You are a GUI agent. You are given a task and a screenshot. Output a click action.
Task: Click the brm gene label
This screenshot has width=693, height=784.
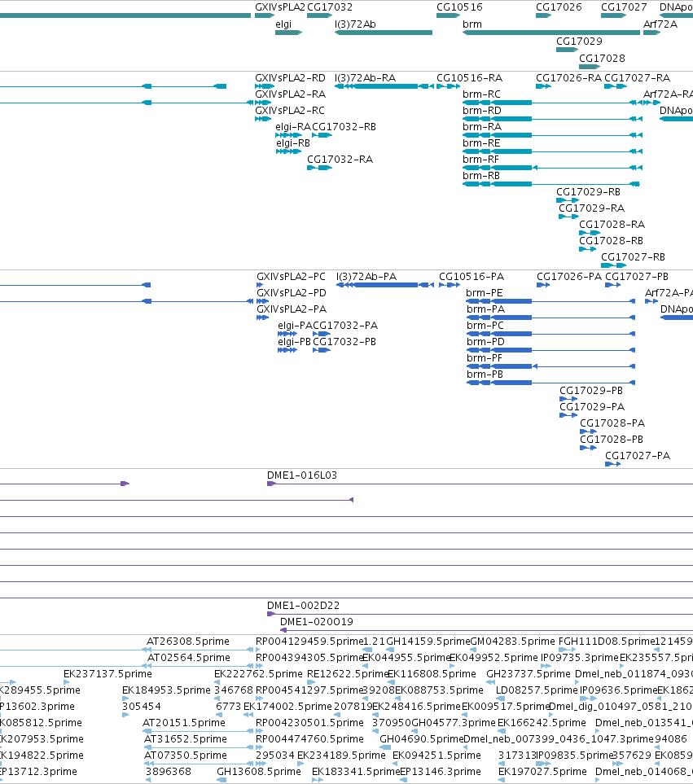472,24
